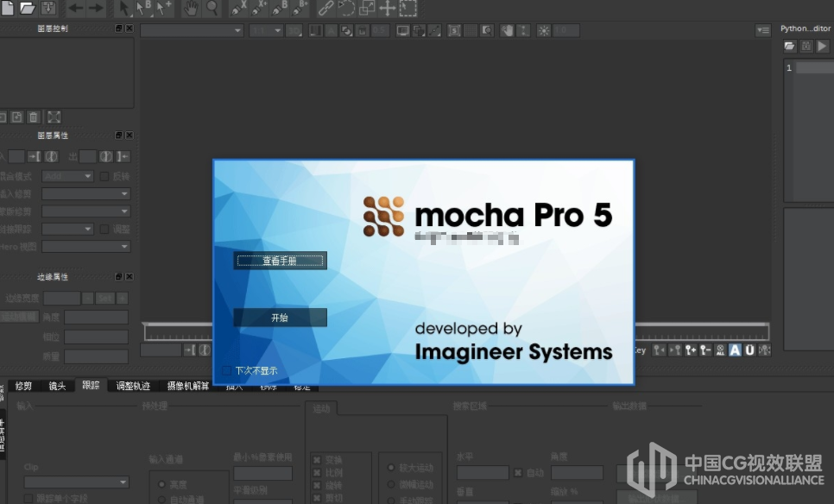Click the redo right arrow icon
Image resolution: width=834 pixels, height=504 pixels.
coord(96,8)
